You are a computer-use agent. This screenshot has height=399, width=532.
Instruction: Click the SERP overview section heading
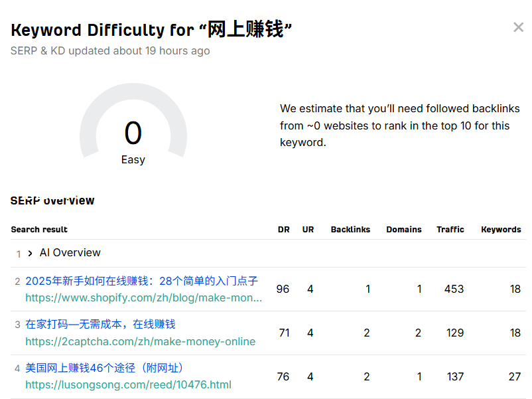[x=53, y=200]
